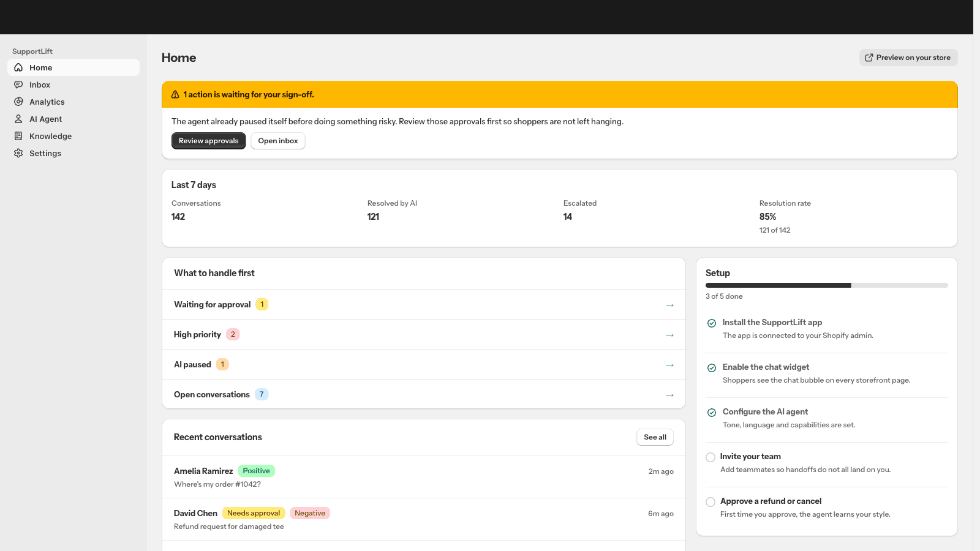Click 'Where's my order #1042?' message preview
Viewport: 980px width, 551px height.
point(217,484)
